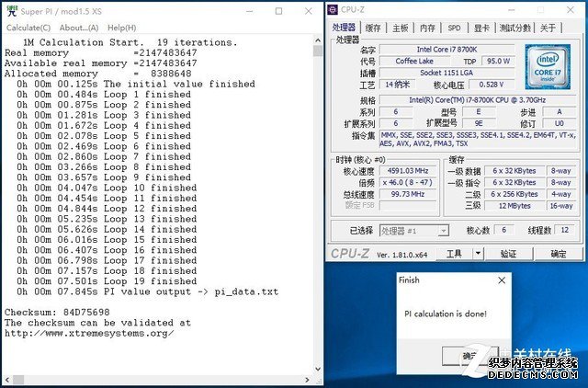Click the 'PI value output -> pi_data.txt' line
Image resolution: width=588 pixels, height=388 pixels.
coord(147,291)
